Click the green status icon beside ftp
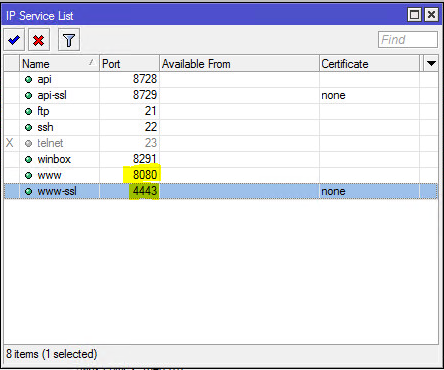This screenshot has width=444, height=370. (x=29, y=112)
